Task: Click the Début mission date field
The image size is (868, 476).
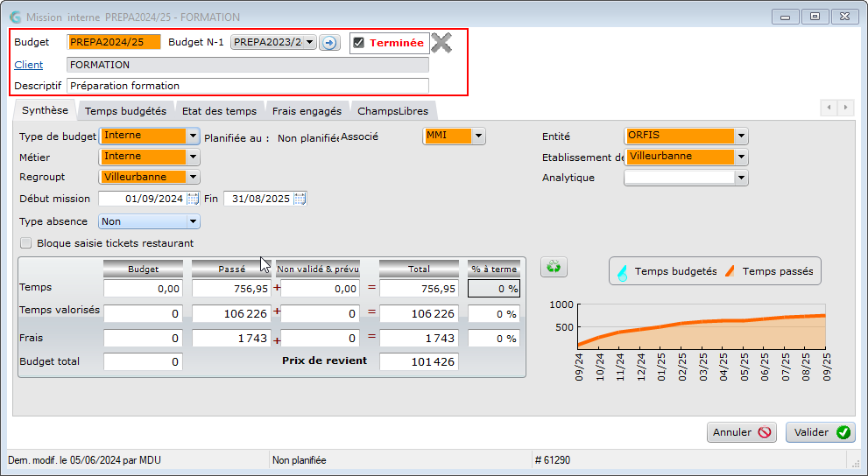Action: tap(143, 199)
